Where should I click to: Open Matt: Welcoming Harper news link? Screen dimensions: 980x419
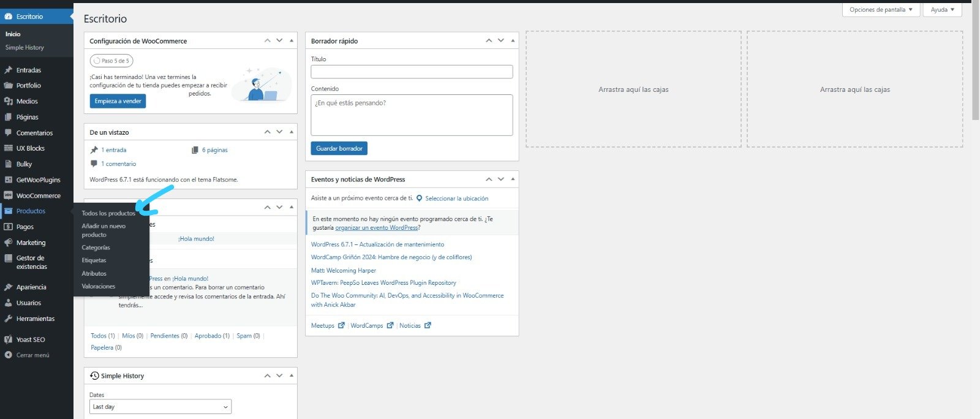[x=344, y=270]
